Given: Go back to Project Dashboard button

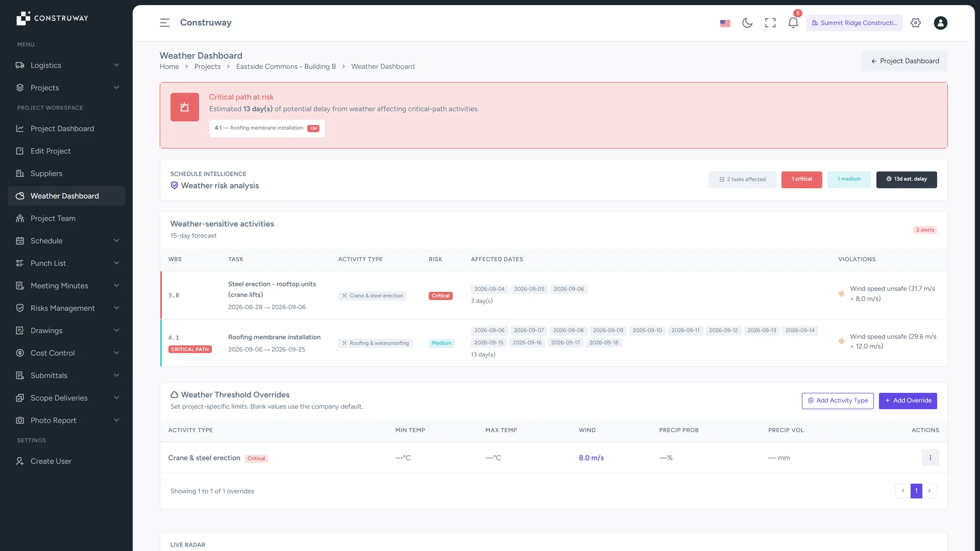Looking at the screenshot, I should pos(904,61).
